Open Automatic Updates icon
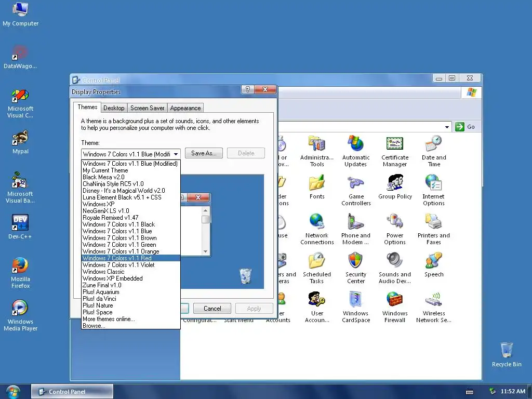 pyautogui.click(x=355, y=151)
